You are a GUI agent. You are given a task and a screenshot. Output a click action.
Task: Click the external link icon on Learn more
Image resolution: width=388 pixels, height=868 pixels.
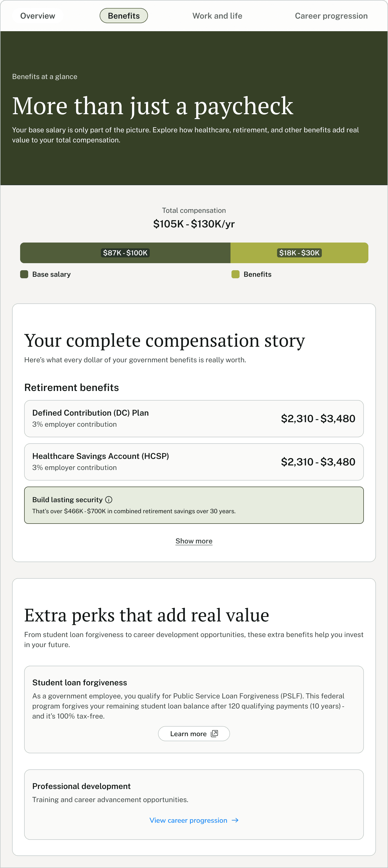point(214,734)
